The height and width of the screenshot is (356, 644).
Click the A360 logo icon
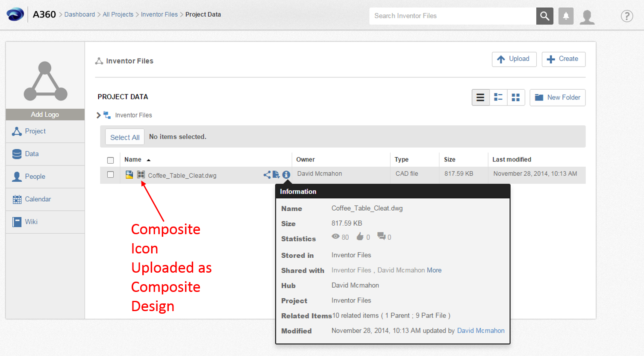point(15,14)
